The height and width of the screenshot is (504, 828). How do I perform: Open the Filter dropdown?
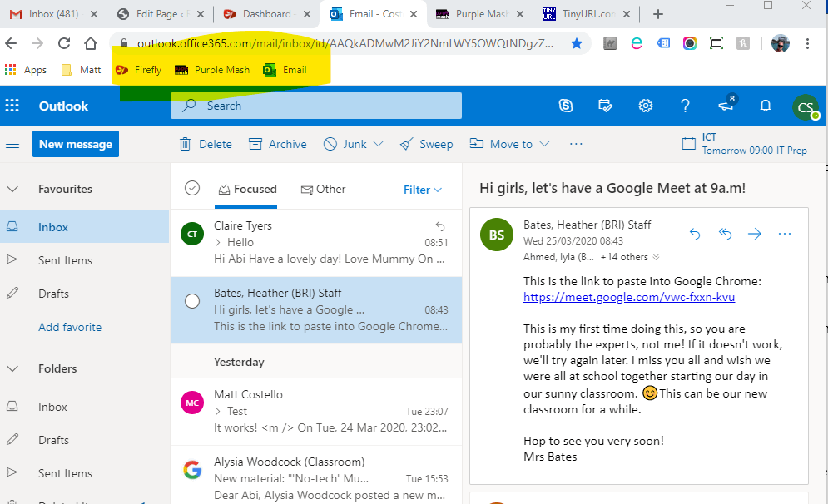pyautogui.click(x=423, y=190)
